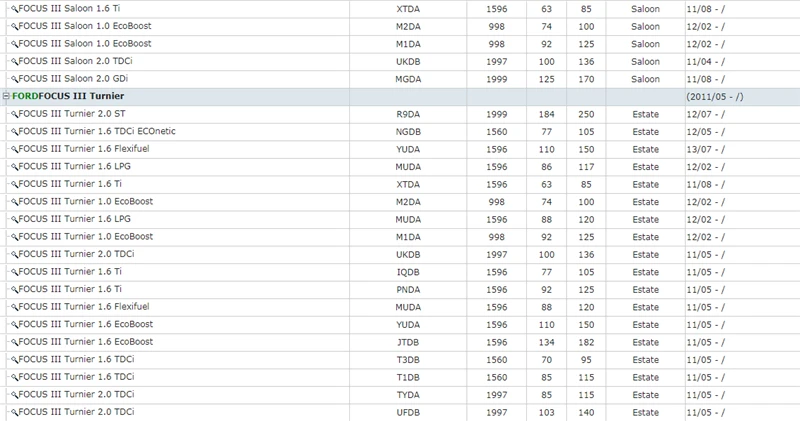Viewport: 800px width, 421px height.
Task: Click engine code 'NGDB'
Action: pyautogui.click(x=408, y=132)
